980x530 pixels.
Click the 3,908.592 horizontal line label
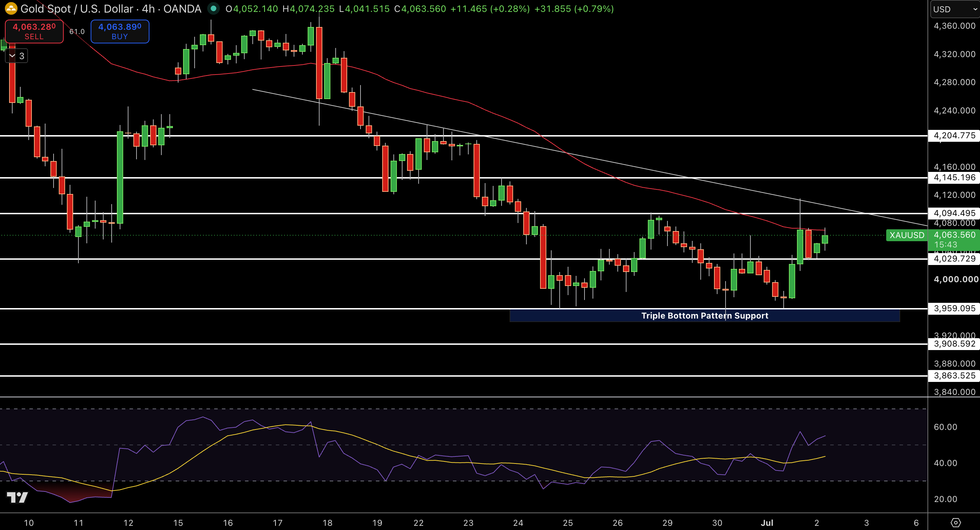pyautogui.click(x=954, y=344)
